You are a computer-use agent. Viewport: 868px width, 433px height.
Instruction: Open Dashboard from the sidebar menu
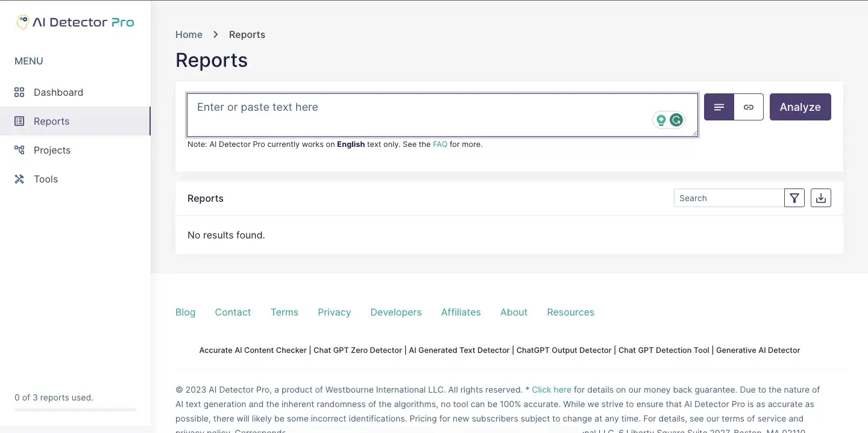(x=58, y=92)
